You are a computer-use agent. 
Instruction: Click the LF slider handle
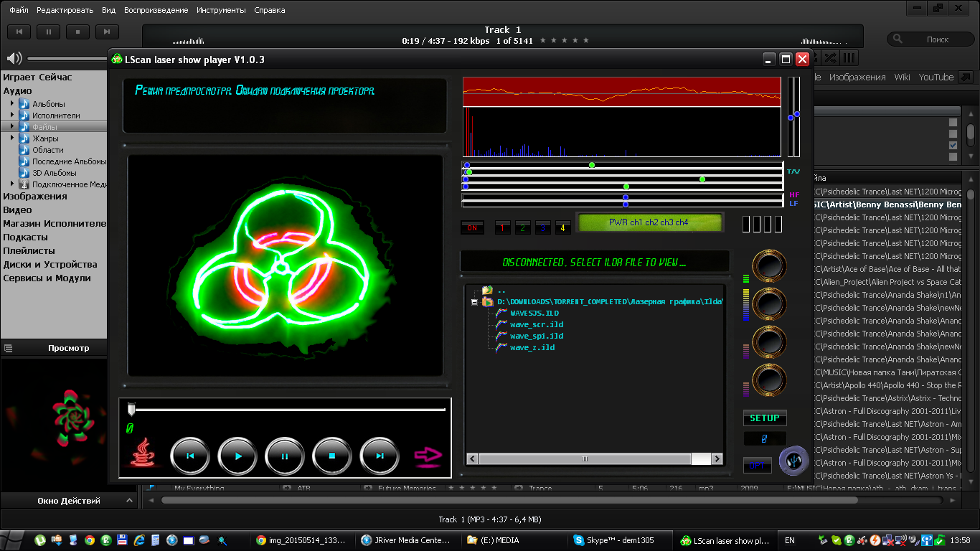pos(626,204)
